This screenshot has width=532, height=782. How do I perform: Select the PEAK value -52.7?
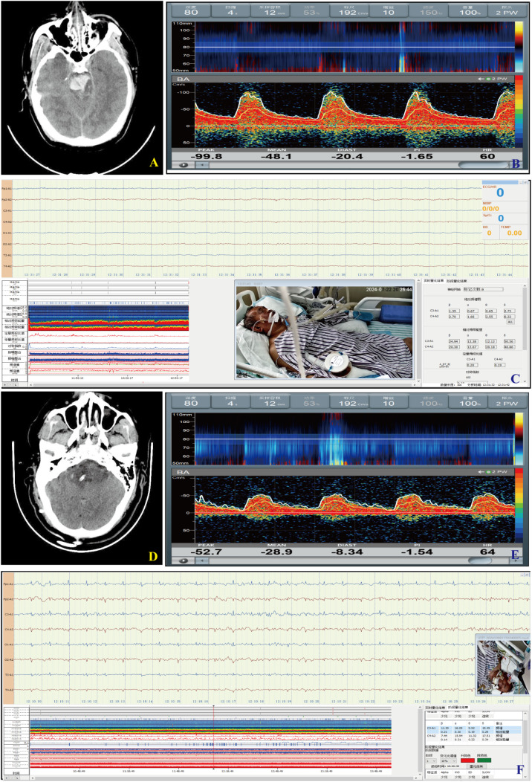(207, 552)
